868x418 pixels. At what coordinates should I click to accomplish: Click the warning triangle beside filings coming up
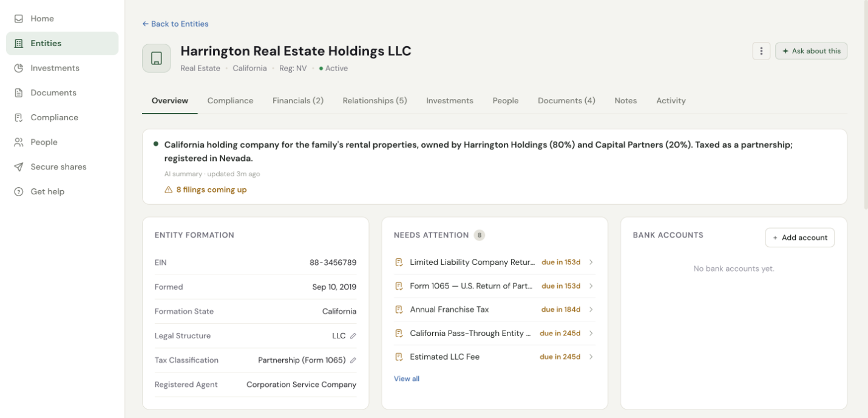[169, 190]
